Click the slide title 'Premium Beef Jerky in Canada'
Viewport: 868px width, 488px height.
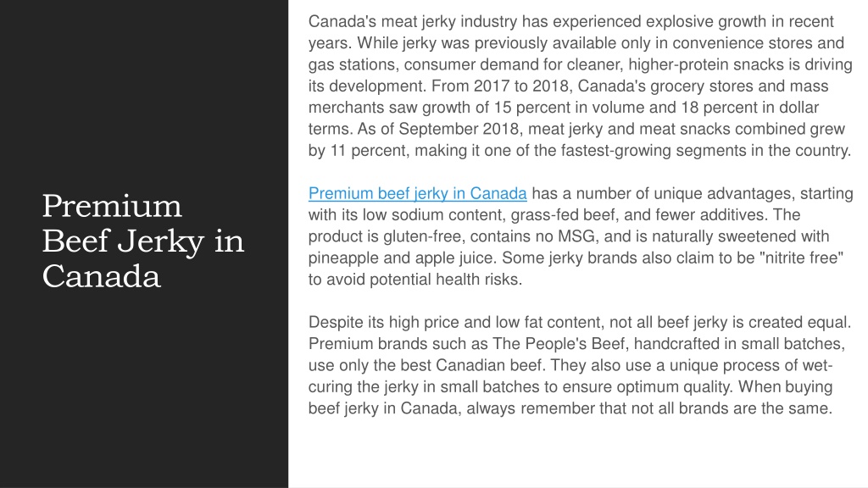tap(142, 241)
